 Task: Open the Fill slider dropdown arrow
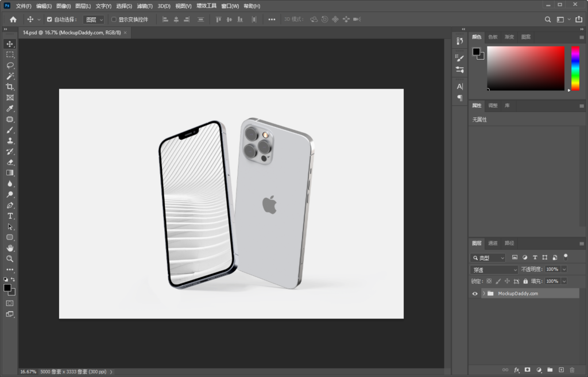coord(564,281)
